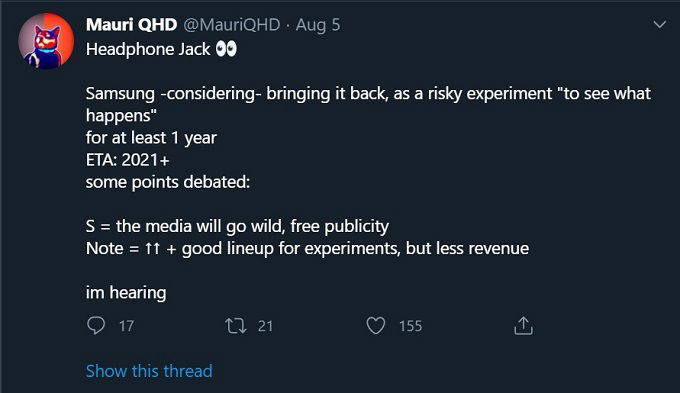The width and height of the screenshot is (680, 393).
Task: Click the retweet count 21
Action: (265, 326)
